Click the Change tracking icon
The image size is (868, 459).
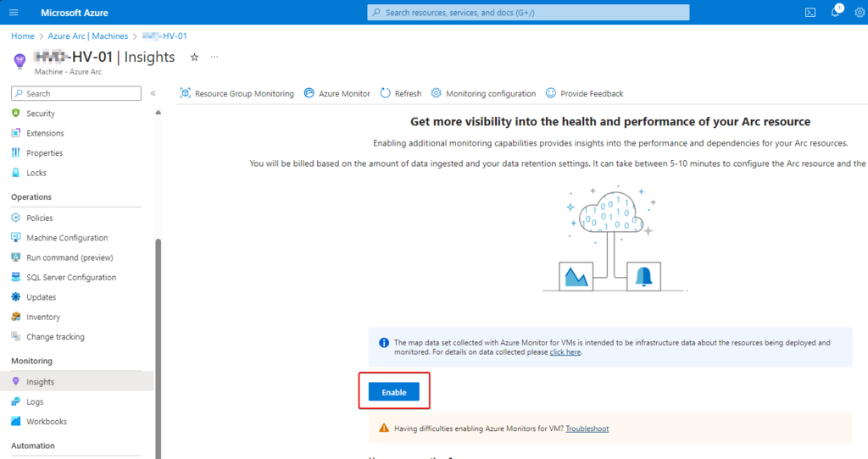click(x=15, y=336)
